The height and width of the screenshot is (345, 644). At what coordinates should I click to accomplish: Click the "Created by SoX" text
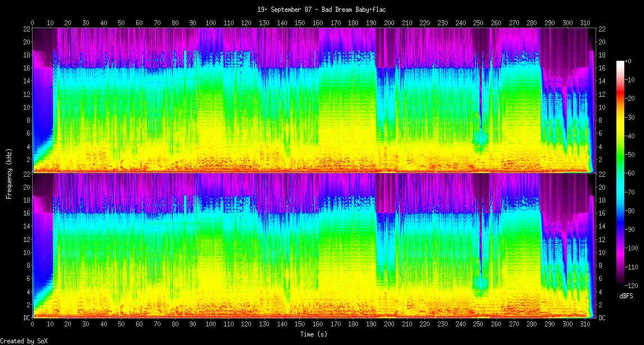click(24, 341)
